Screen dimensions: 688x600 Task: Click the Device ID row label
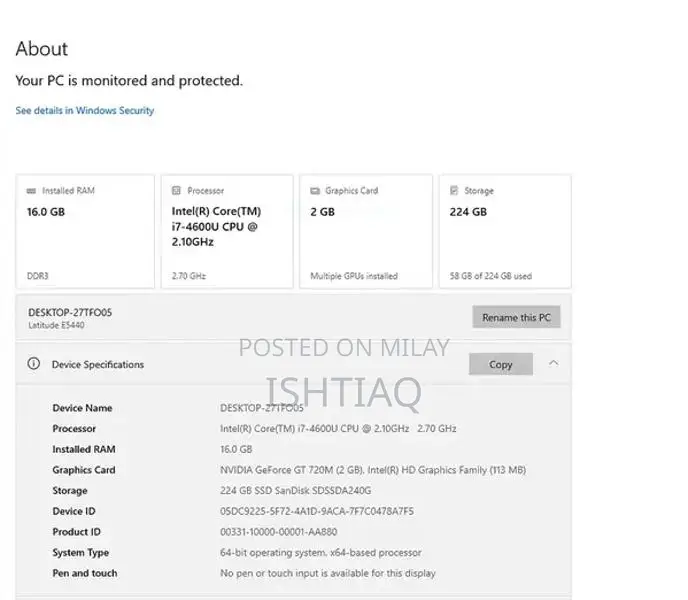[74, 511]
